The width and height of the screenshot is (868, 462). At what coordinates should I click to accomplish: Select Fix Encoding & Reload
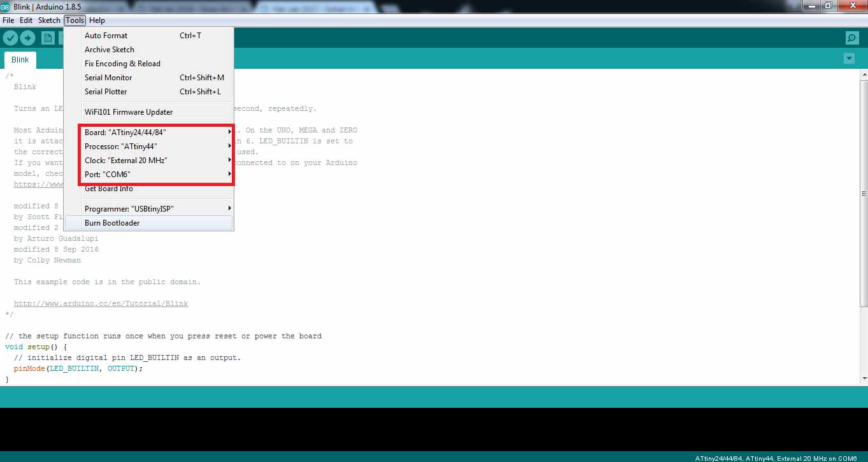(149, 64)
